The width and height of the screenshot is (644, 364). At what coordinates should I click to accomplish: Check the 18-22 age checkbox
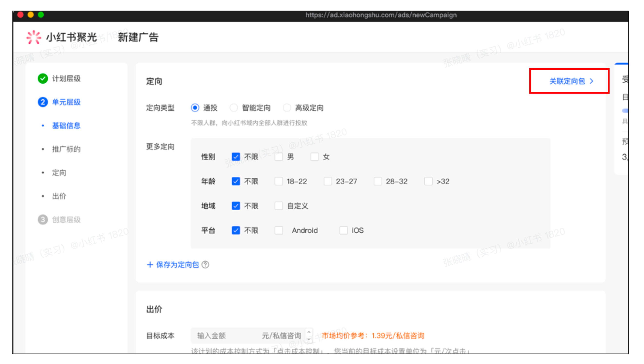tap(278, 181)
